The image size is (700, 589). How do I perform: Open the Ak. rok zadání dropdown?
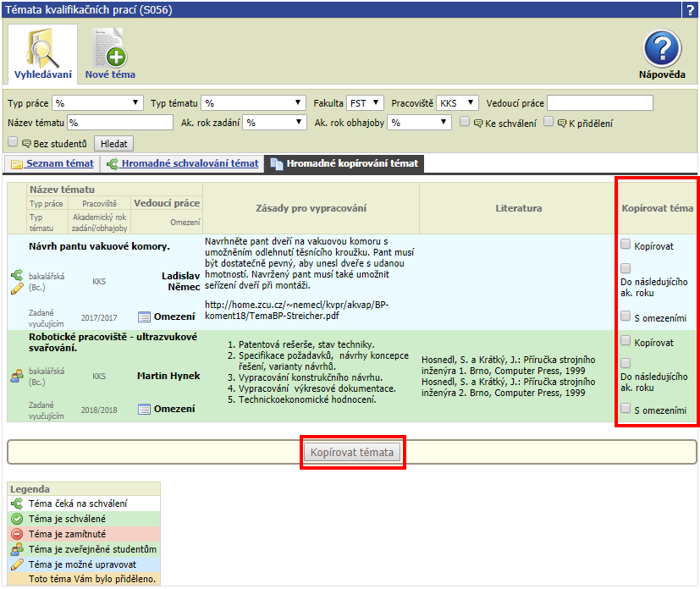(274, 123)
